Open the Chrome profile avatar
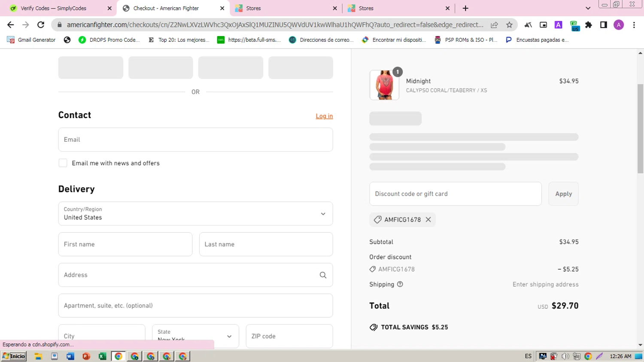The width and height of the screenshot is (644, 362). [619, 25]
